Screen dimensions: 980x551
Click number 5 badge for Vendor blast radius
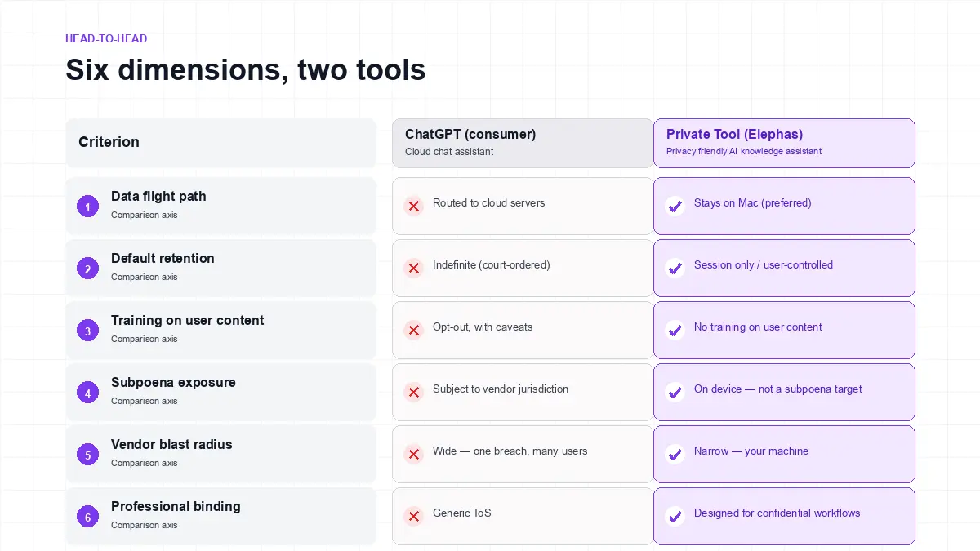click(88, 455)
